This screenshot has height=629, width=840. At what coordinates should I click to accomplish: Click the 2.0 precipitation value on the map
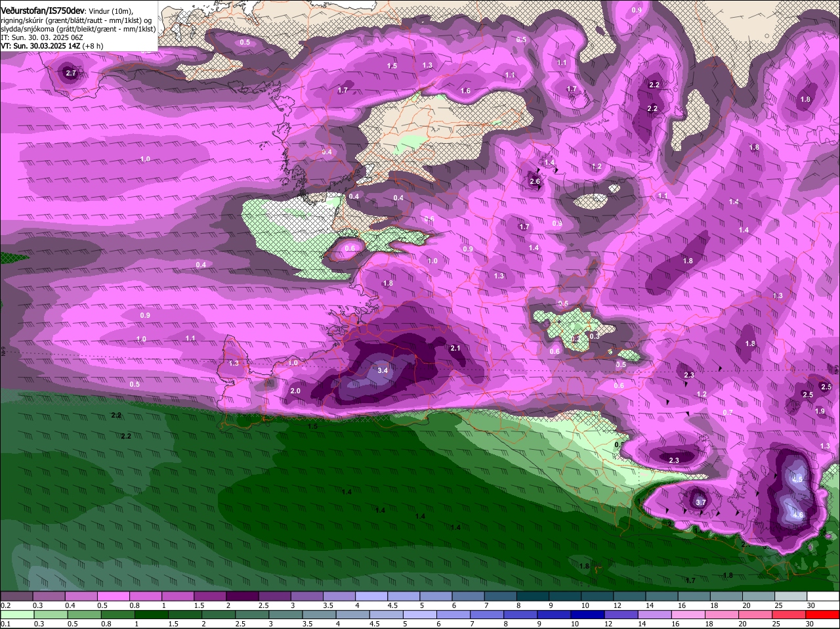(x=295, y=391)
